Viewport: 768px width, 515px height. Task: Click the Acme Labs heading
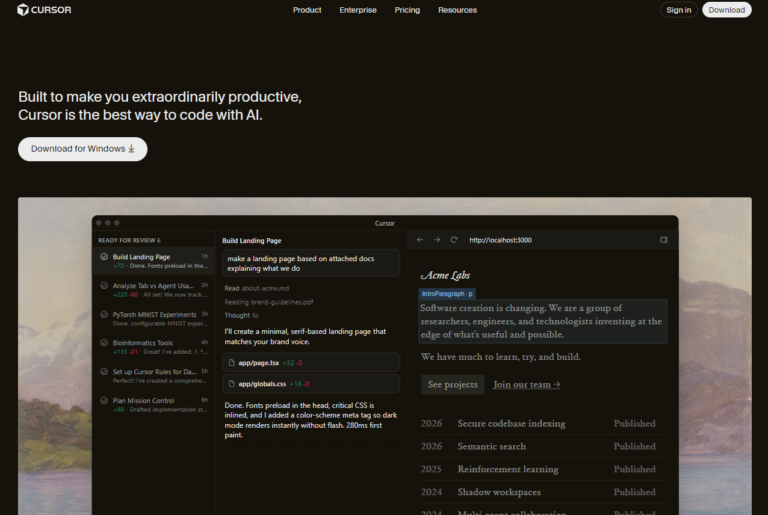click(x=445, y=275)
